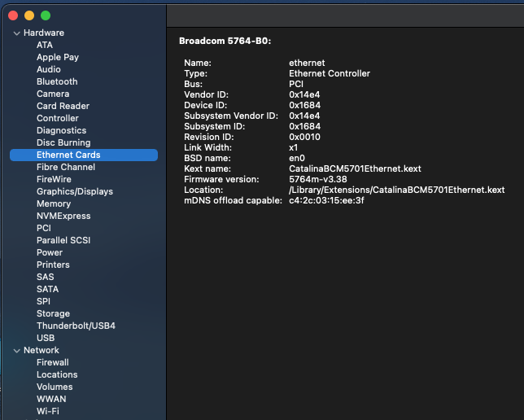Select ATA in the sidebar
Viewport: 524px width, 420px height.
(45, 45)
